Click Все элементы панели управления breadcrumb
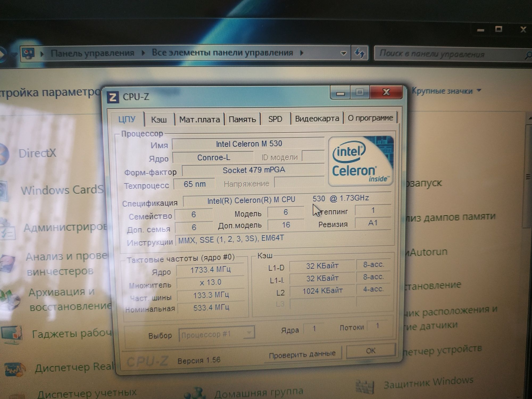The width and height of the screenshot is (532, 399). pyautogui.click(x=222, y=53)
